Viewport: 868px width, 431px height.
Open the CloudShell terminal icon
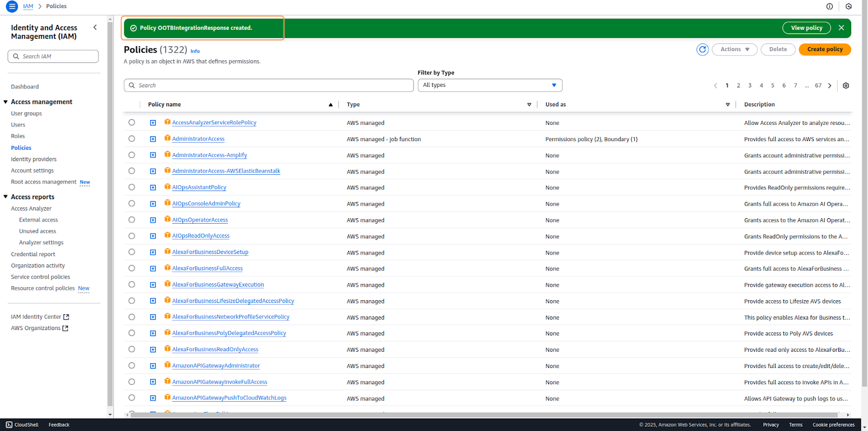(9, 424)
